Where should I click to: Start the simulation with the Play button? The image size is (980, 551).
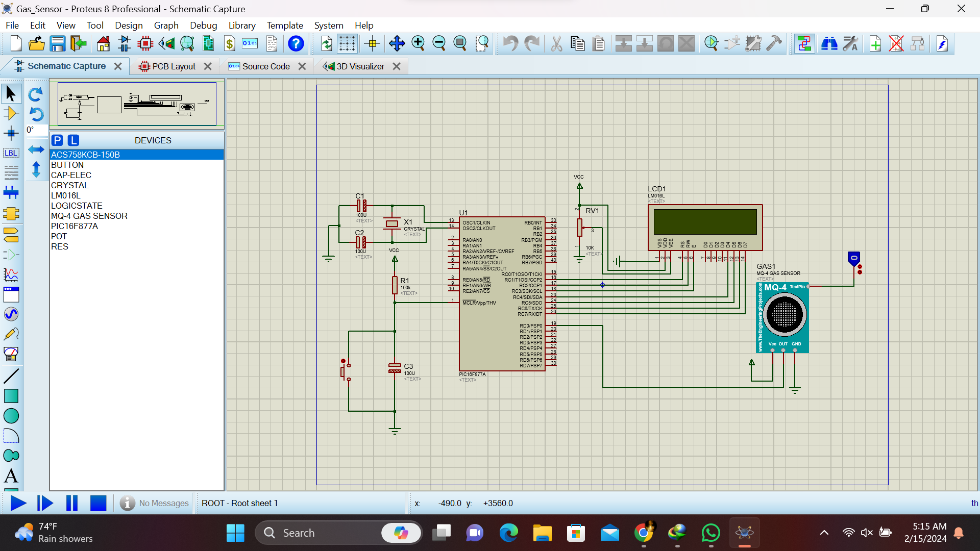coord(18,503)
